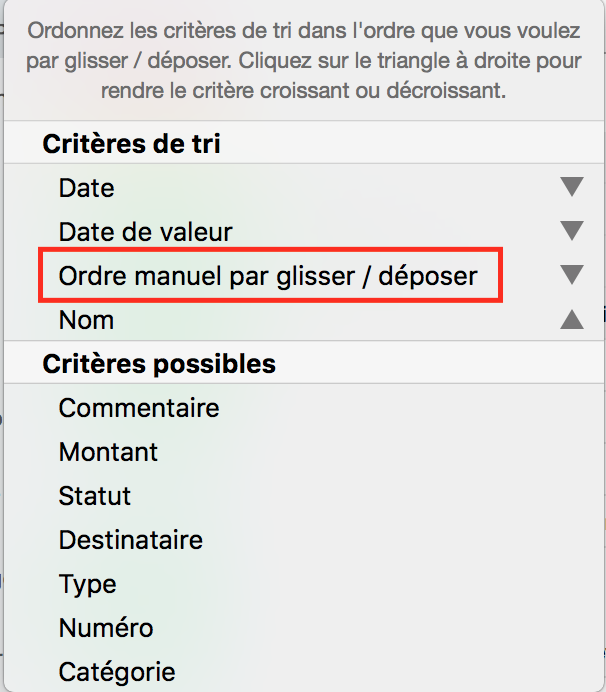The width and height of the screenshot is (606, 692).
Task: Click the upward triangle next to Nom
Action: click(x=571, y=319)
